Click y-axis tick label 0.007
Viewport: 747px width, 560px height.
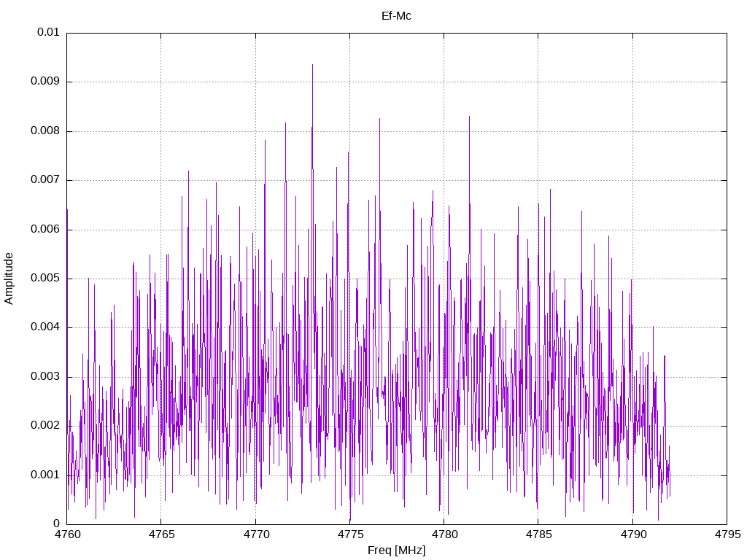tap(44, 179)
